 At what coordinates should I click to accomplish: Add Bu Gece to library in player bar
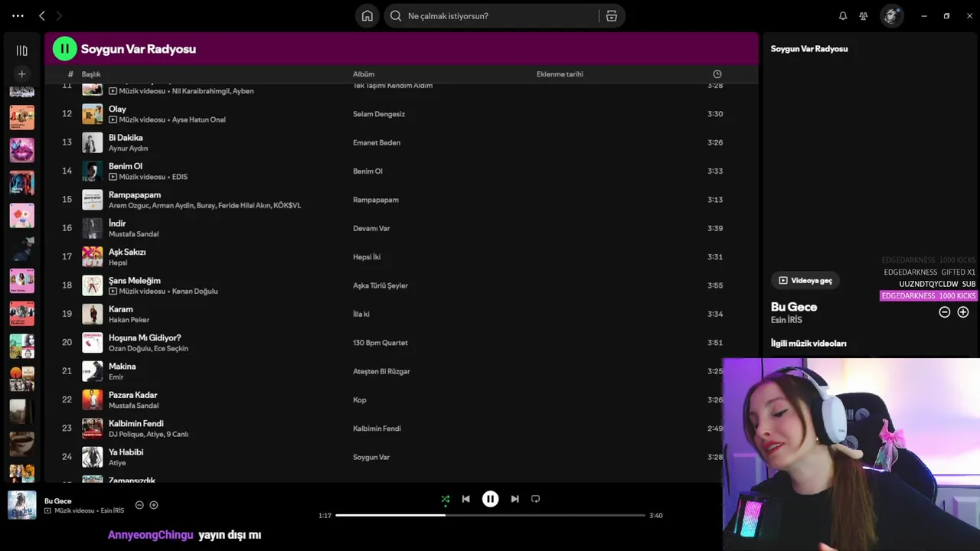tap(154, 505)
